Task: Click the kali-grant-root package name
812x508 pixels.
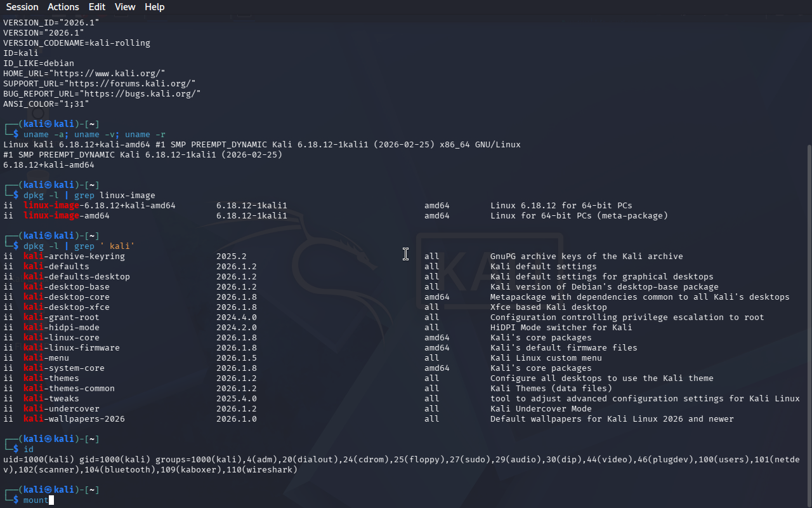Action: tap(62, 317)
